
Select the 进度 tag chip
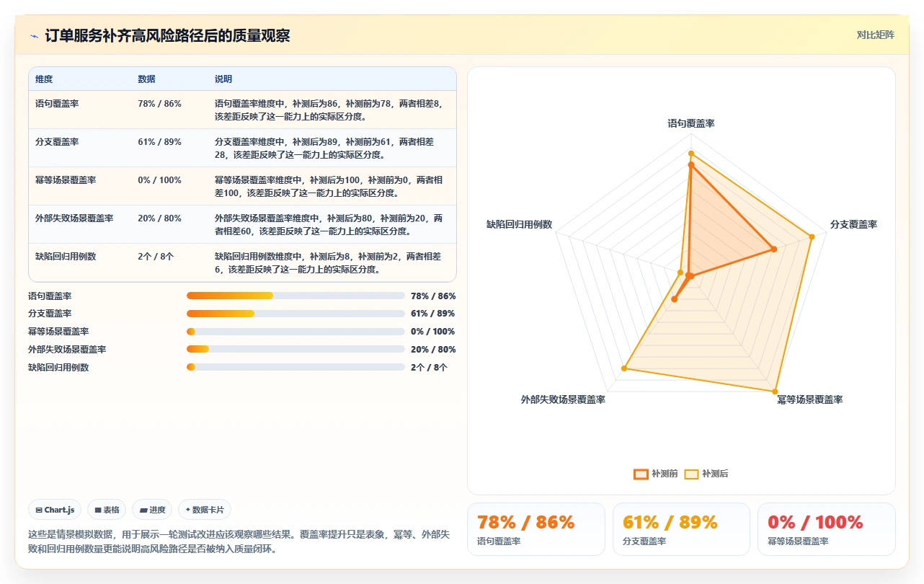click(x=152, y=510)
